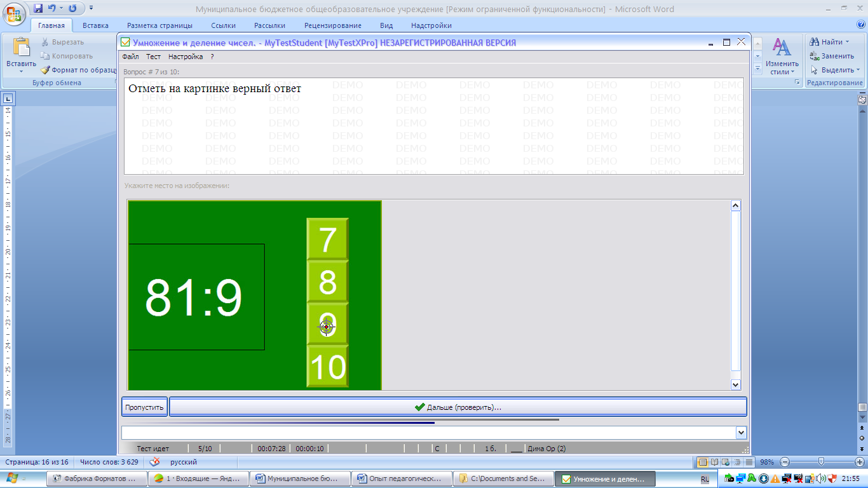Mark the answer tile 10
This screenshot has height=488, width=868.
pyautogui.click(x=327, y=365)
